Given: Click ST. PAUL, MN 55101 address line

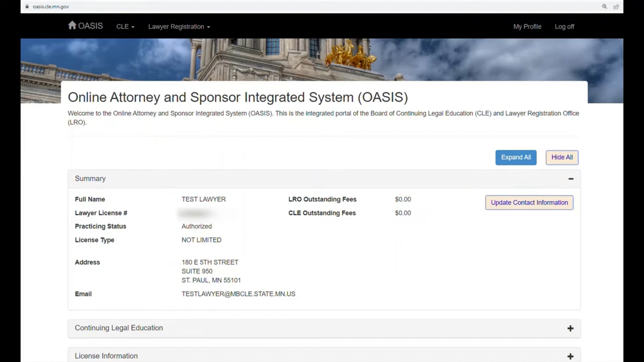Looking at the screenshot, I should [211, 280].
